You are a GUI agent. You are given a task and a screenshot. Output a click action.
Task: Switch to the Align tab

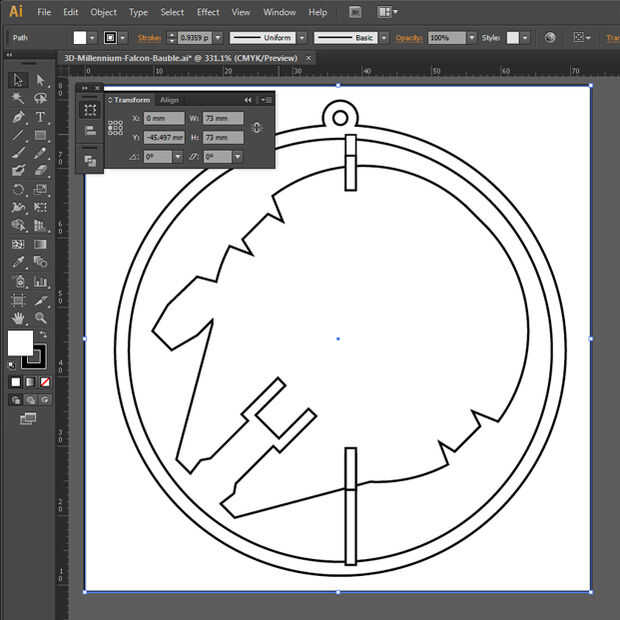coord(169,100)
